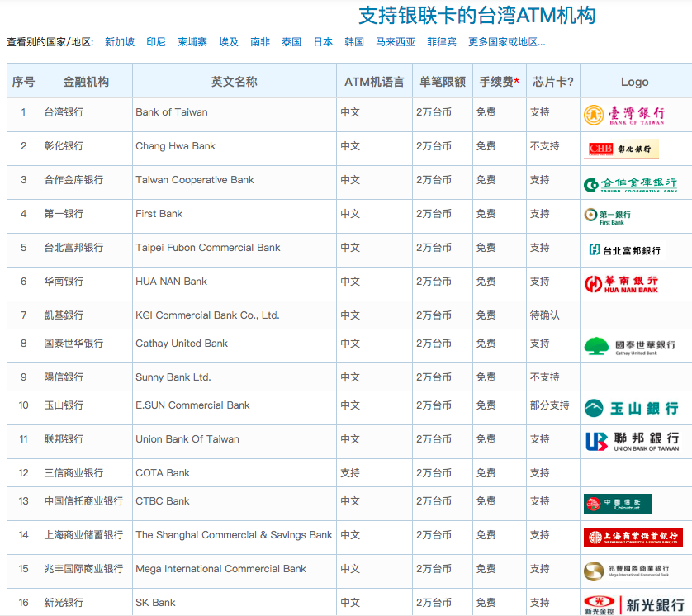692x616 pixels.
Task: Go to the 马来西亚 region page
Action: [x=396, y=42]
